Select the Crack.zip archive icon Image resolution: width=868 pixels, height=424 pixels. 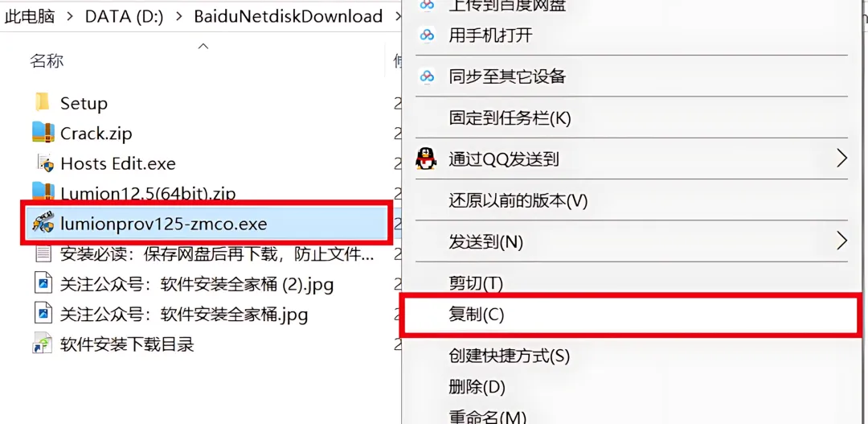[43, 133]
